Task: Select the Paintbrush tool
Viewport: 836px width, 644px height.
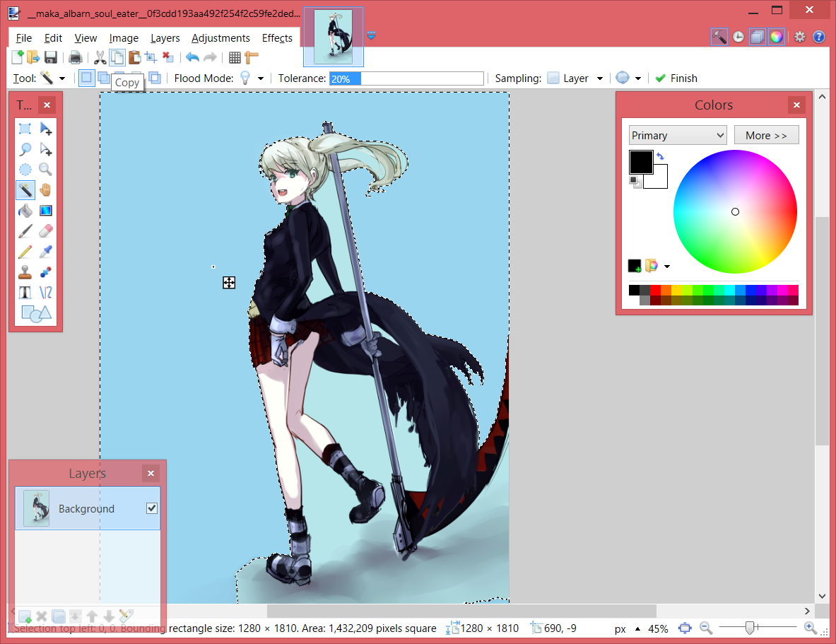Action: point(25,231)
